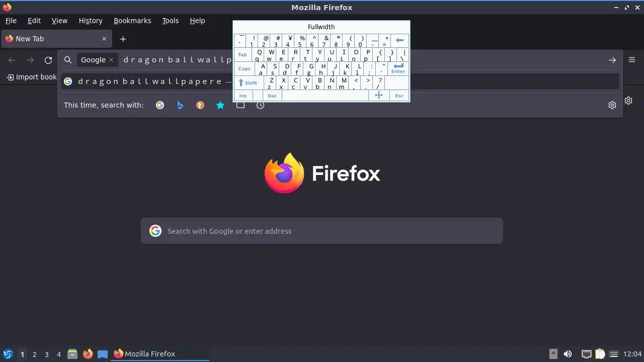Select the dragon ball wallpaper search suggestion

coord(340,81)
